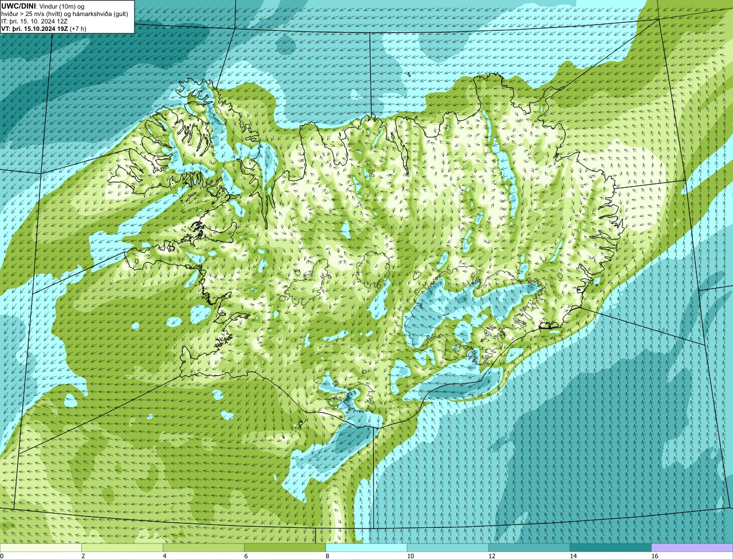733x560 pixels.
Task: Choose the purple above-16 m/s legend swatch
Action: tap(692, 547)
